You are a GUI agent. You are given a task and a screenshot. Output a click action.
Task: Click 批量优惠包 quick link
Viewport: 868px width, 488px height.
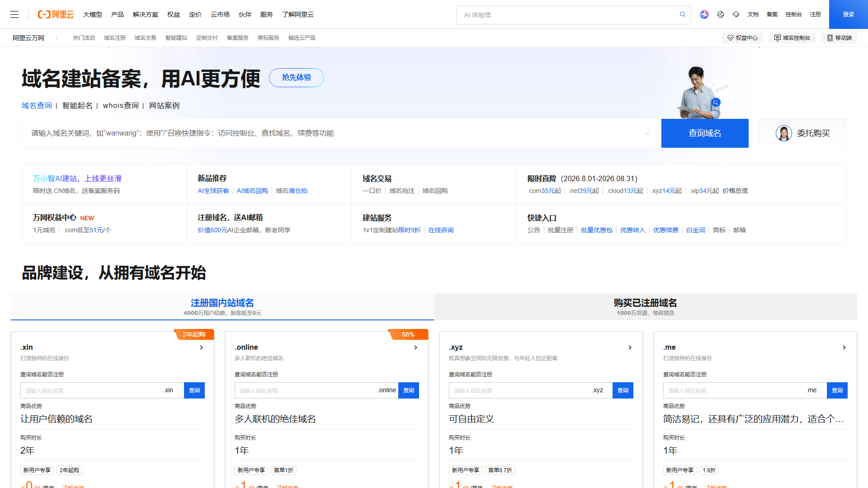597,230
